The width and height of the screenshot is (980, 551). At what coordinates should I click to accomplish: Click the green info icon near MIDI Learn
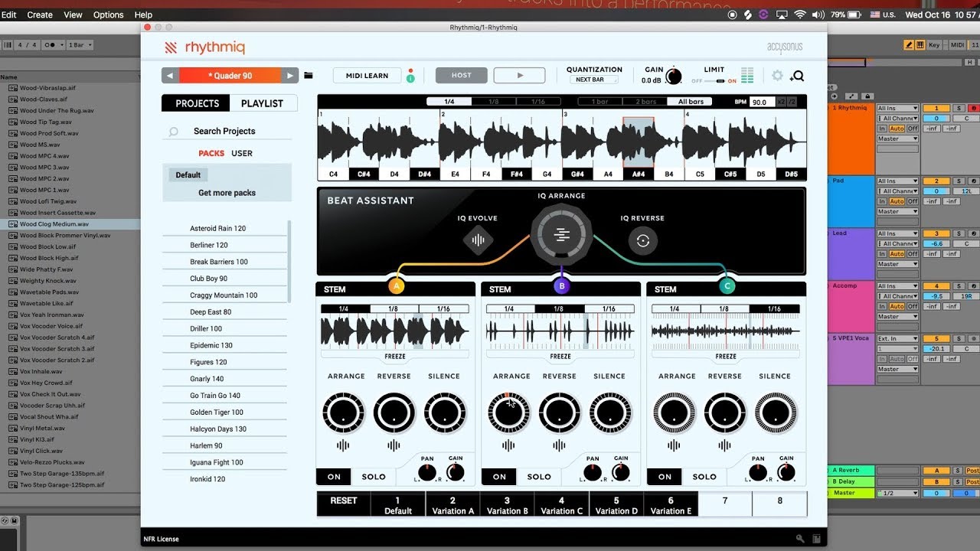(410, 78)
